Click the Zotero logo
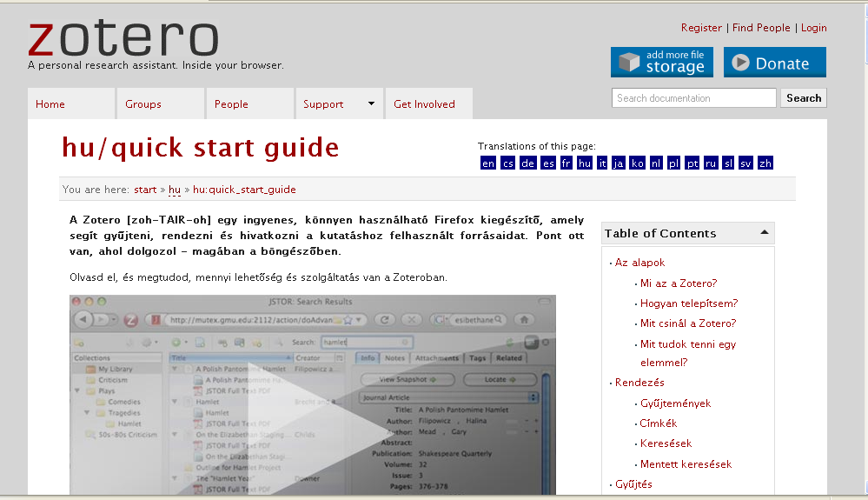 point(123,37)
